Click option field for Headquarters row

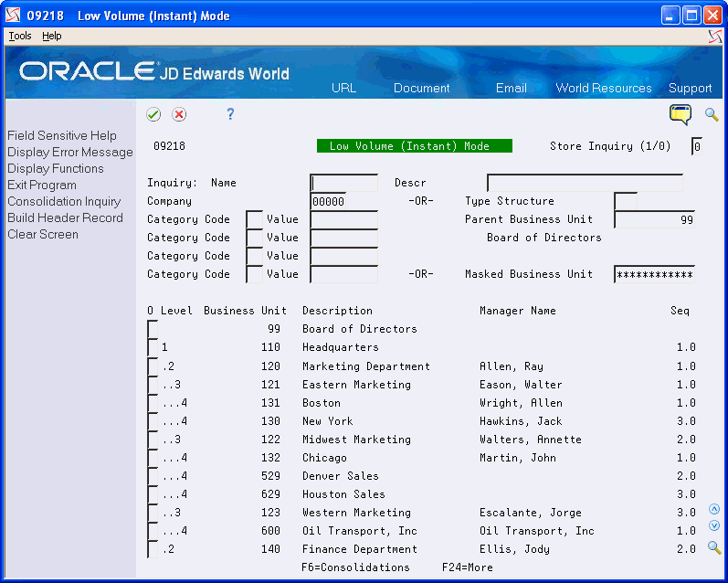point(153,347)
